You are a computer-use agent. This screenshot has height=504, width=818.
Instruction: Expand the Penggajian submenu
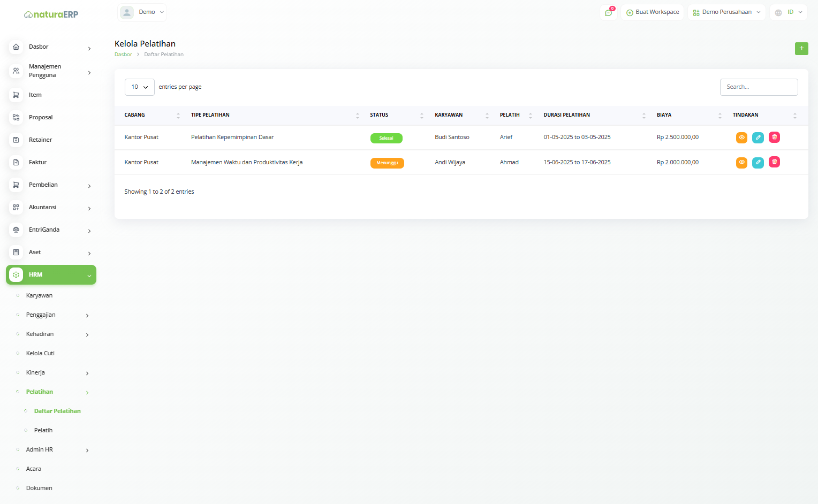tap(87, 316)
